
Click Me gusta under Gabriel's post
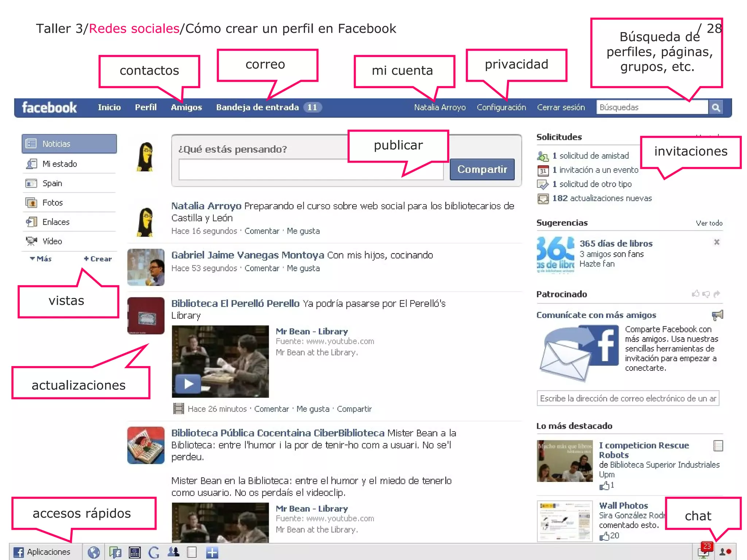(303, 268)
